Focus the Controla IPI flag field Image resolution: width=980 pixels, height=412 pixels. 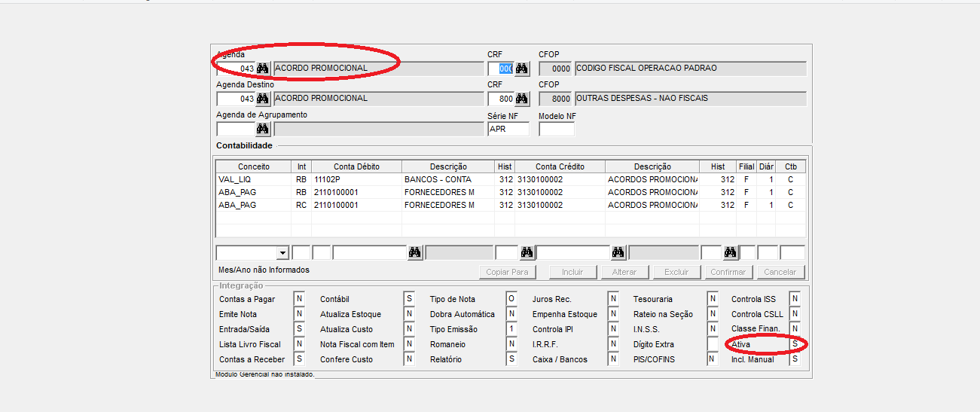(x=613, y=329)
